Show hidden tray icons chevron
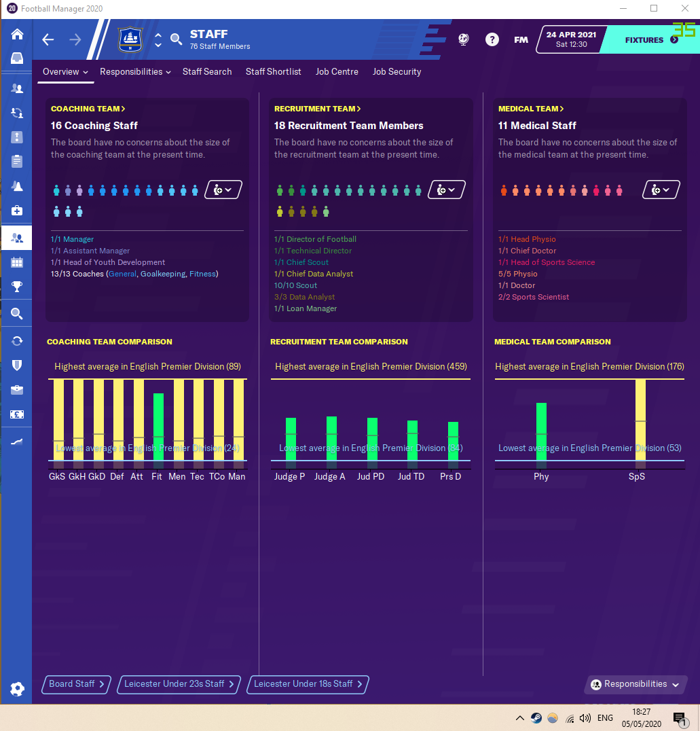This screenshot has width=700, height=731. pos(520,718)
